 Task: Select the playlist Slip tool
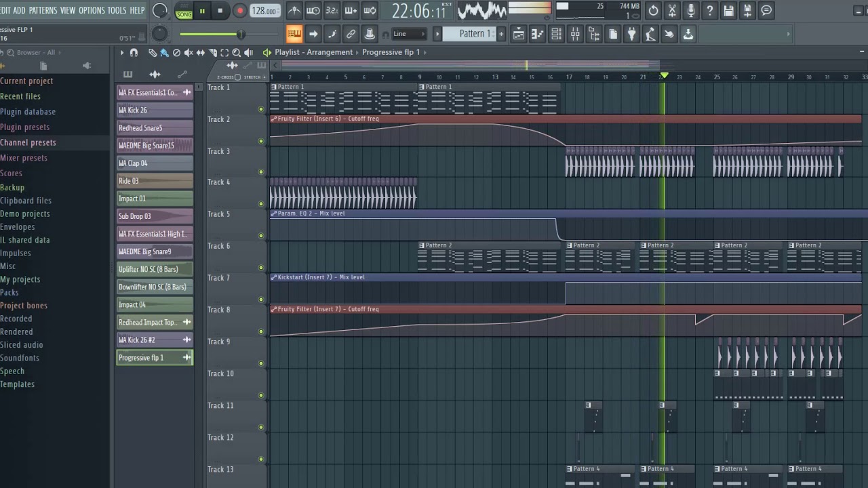(x=201, y=52)
